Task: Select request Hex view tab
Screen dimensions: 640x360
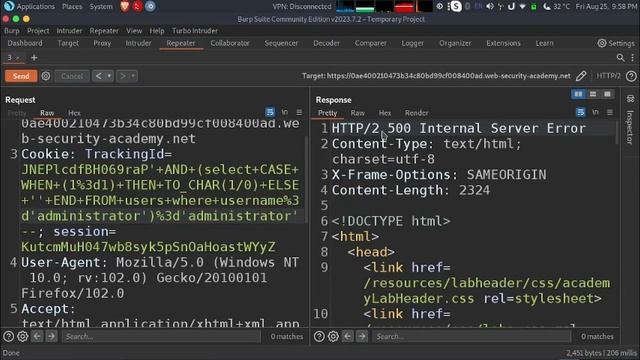Action: [x=74, y=113]
